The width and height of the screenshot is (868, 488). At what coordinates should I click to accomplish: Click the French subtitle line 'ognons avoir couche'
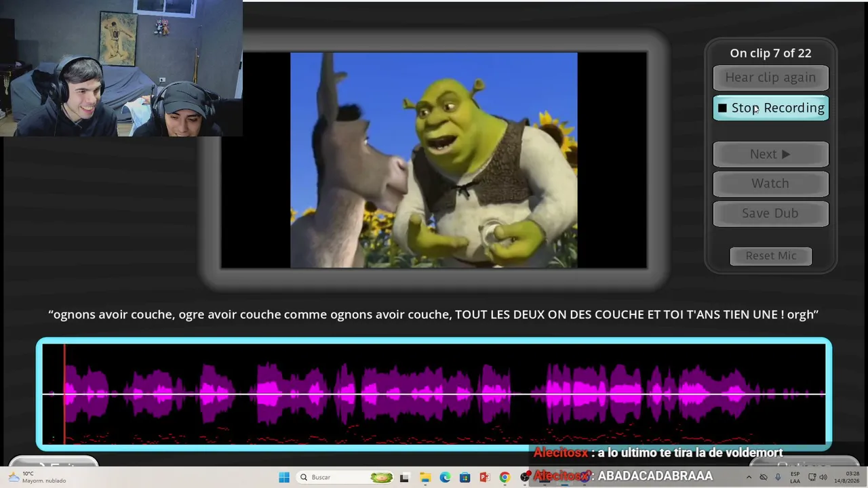coord(434,314)
